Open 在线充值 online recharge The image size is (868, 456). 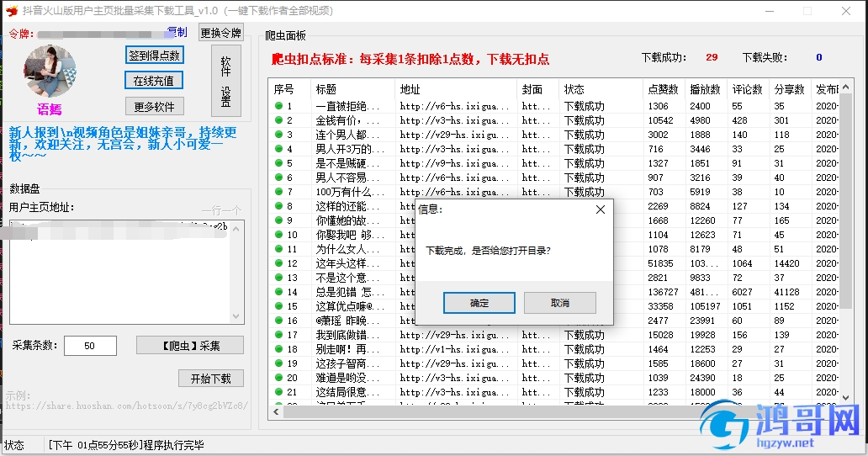pyautogui.click(x=154, y=81)
